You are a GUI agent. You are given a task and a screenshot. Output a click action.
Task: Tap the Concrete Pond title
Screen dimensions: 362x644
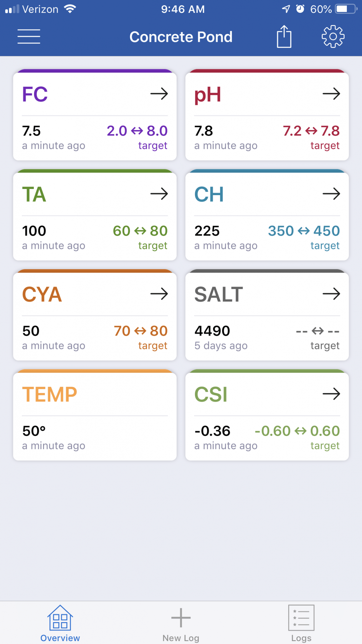tap(181, 37)
